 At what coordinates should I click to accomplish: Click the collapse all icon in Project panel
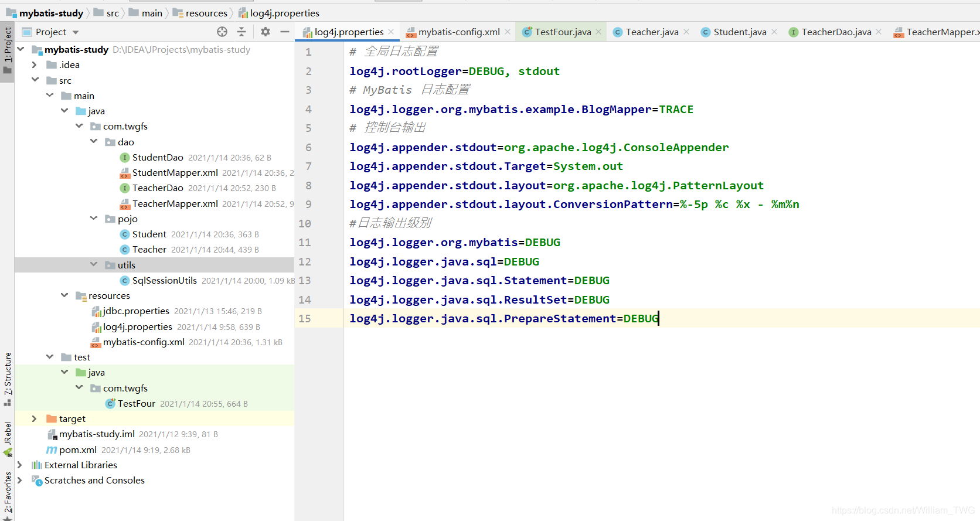coord(241,32)
